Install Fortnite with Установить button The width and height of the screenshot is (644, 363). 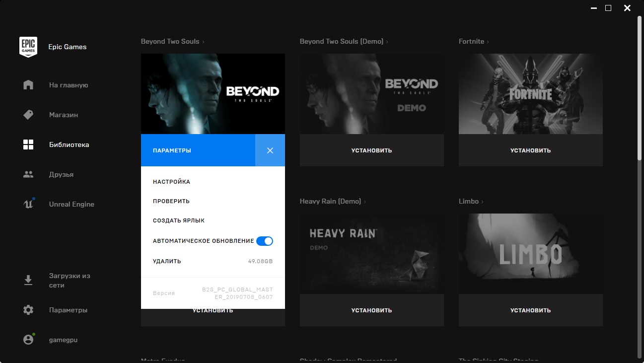click(x=531, y=150)
